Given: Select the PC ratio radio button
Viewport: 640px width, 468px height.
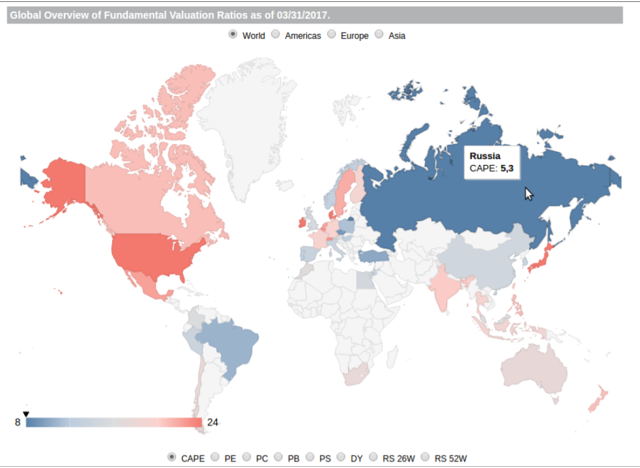Looking at the screenshot, I should click(x=247, y=457).
